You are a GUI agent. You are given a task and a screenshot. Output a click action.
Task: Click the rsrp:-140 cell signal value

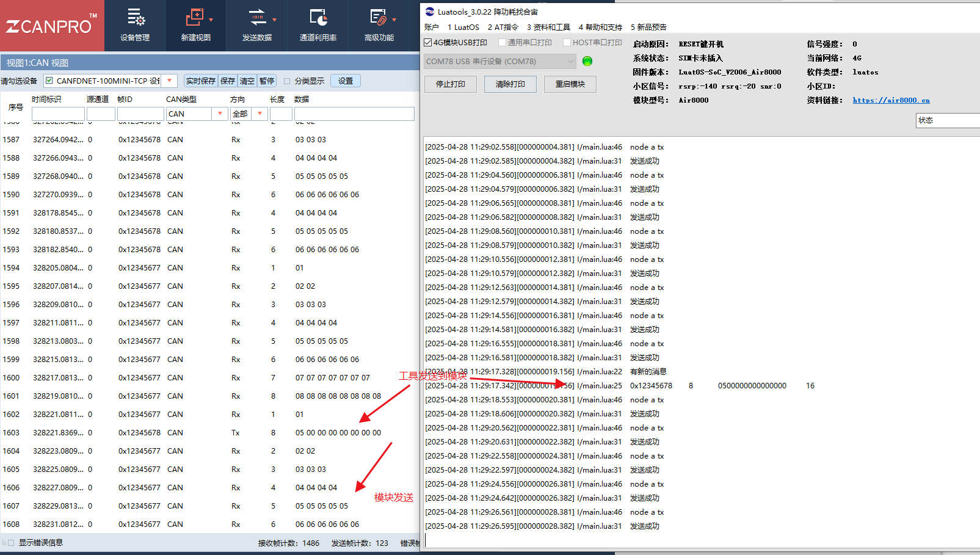(x=698, y=86)
